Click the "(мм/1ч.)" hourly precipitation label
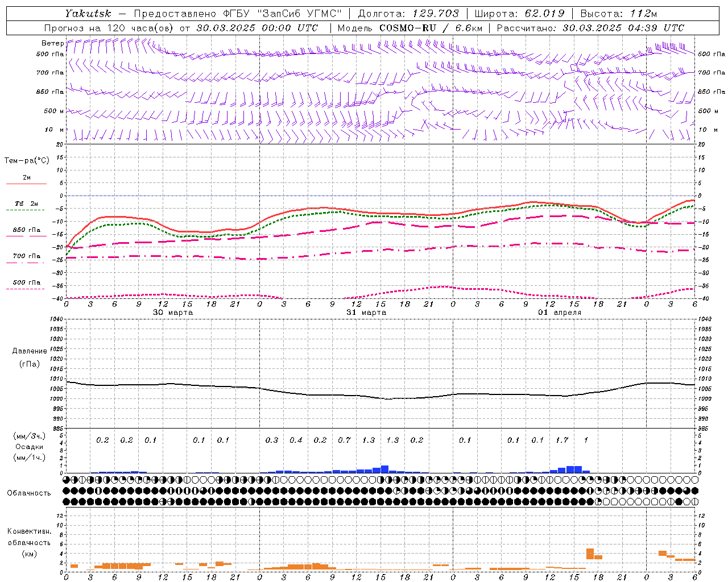728x582 pixels. point(30,458)
